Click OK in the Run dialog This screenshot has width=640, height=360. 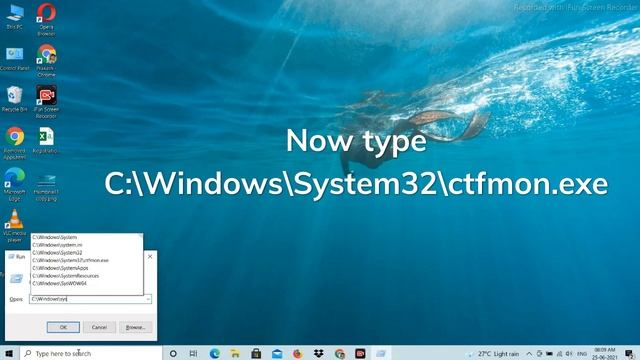(x=63, y=327)
